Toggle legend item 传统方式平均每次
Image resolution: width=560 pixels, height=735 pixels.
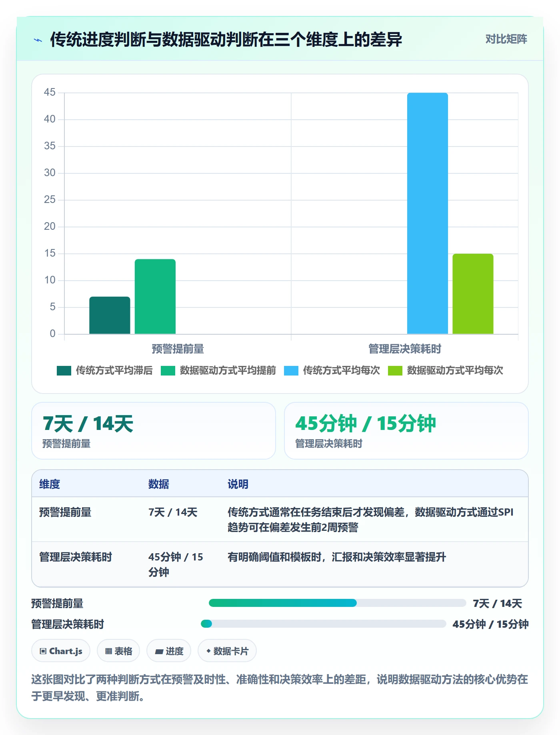(x=332, y=371)
